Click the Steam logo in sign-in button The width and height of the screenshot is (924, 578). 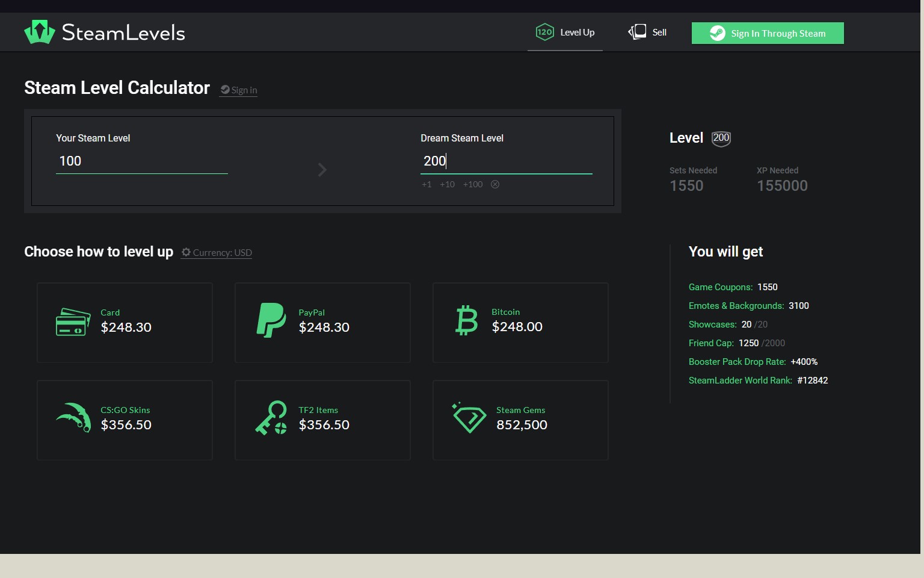point(718,33)
